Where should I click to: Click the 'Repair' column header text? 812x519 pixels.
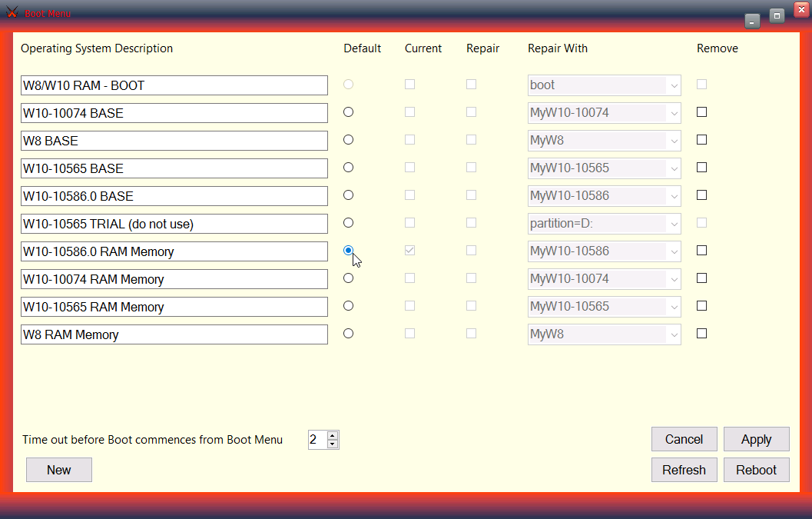tap(482, 48)
